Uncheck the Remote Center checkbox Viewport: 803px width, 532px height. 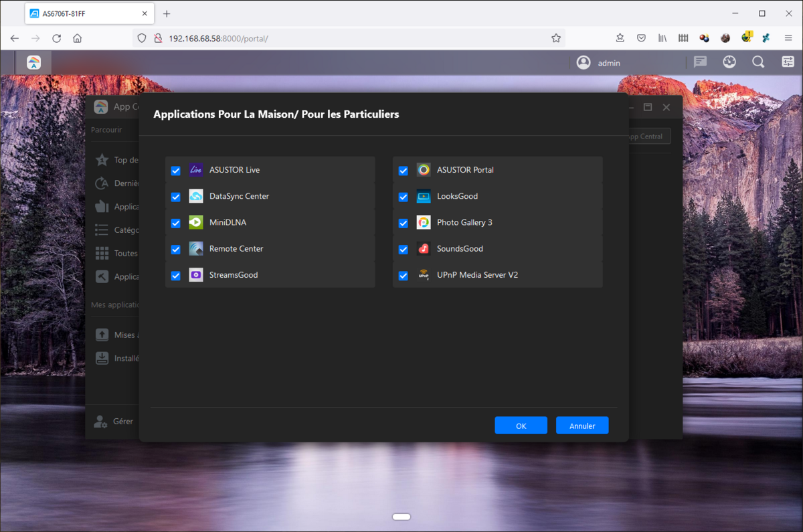[176, 250]
